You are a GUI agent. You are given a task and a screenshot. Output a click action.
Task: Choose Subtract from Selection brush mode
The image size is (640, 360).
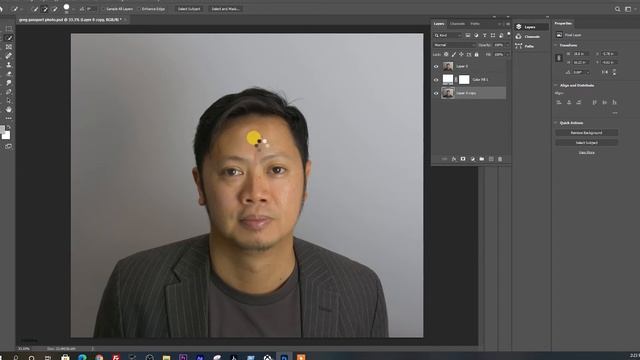click(54, 9)
